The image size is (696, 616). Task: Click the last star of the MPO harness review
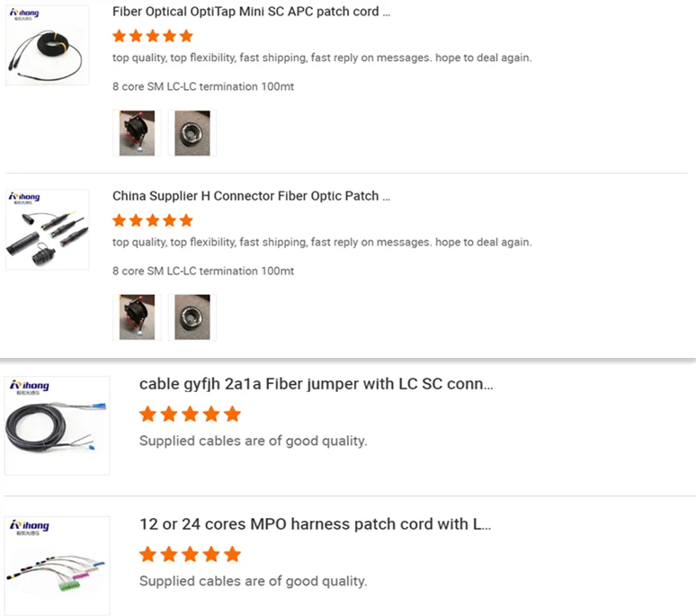pos(232,554)
